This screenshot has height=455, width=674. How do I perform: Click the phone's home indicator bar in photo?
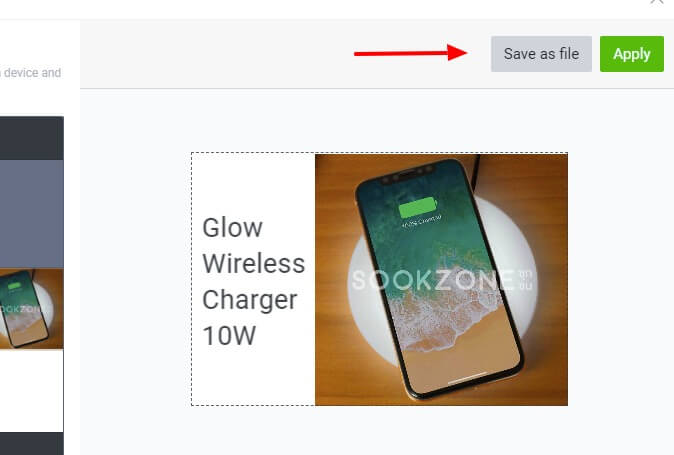click(467, 378)
